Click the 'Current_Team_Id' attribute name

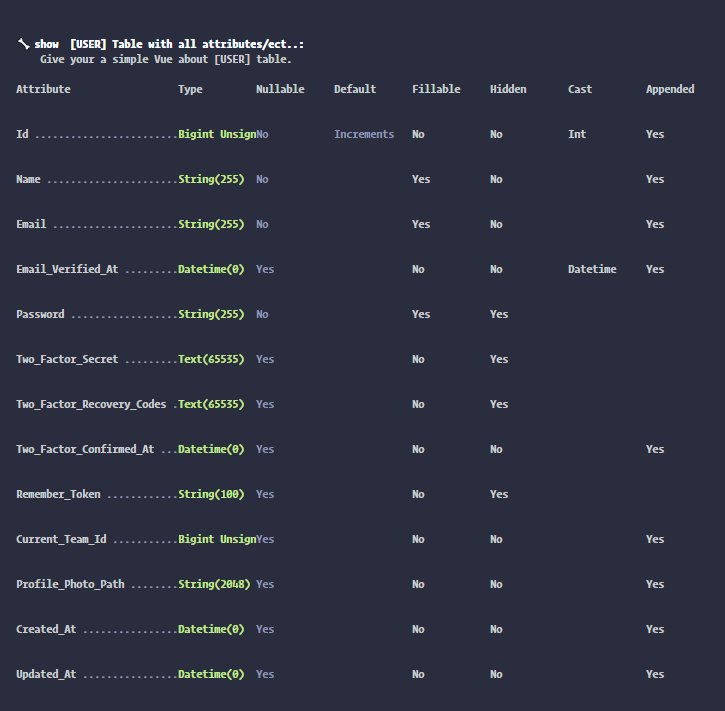pyautogui.click(x=61, y=539)
